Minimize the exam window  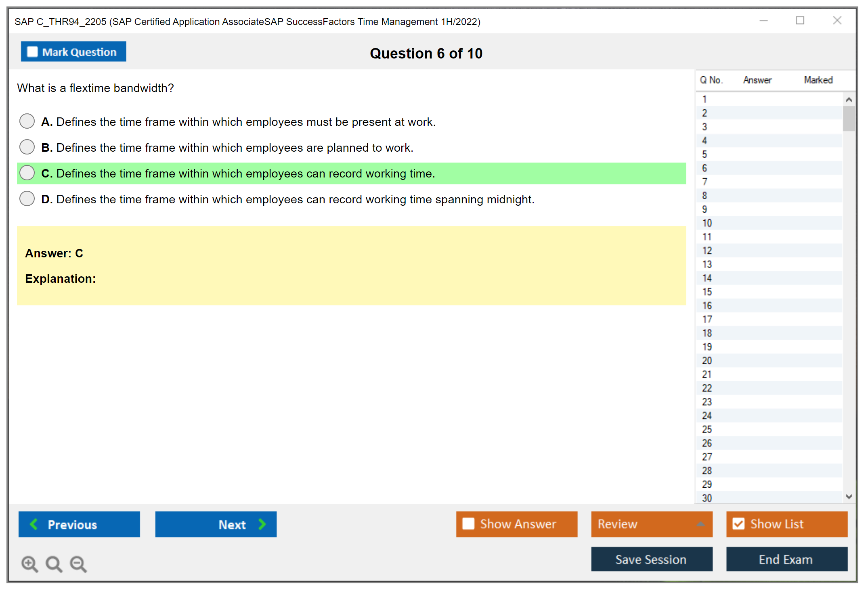coord(763,21)
